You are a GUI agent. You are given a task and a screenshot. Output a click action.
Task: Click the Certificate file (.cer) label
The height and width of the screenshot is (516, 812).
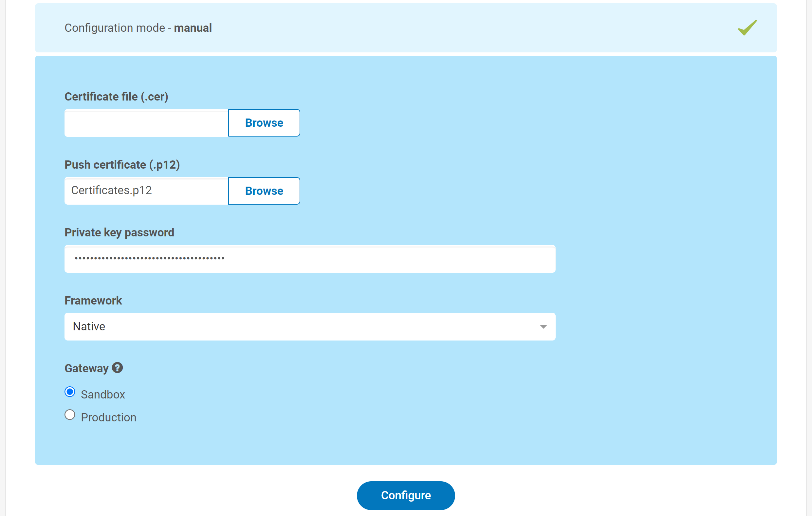click(x=116, y=97)
